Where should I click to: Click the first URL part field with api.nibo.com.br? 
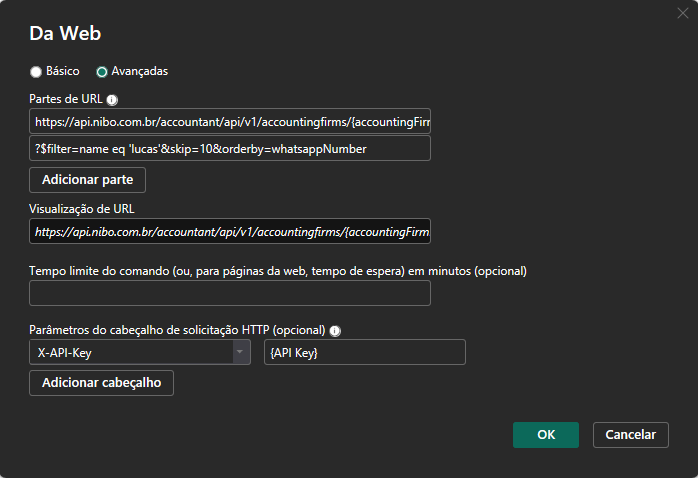230,121
